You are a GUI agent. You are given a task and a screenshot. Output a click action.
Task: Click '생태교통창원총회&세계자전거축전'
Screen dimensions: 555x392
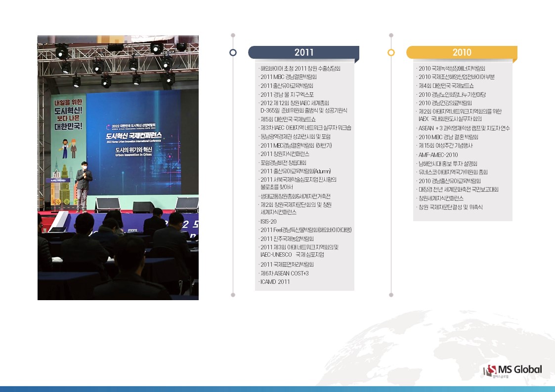coord(296,196)
